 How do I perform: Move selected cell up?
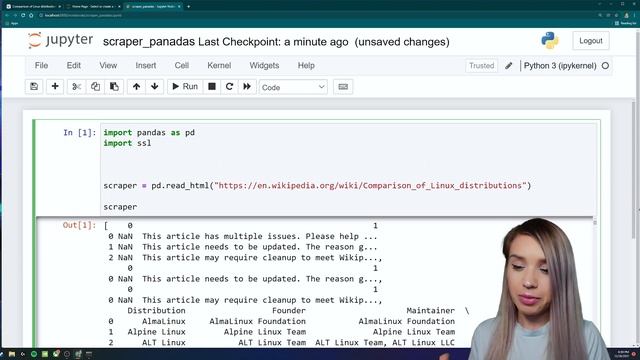[x=136, y=87]
